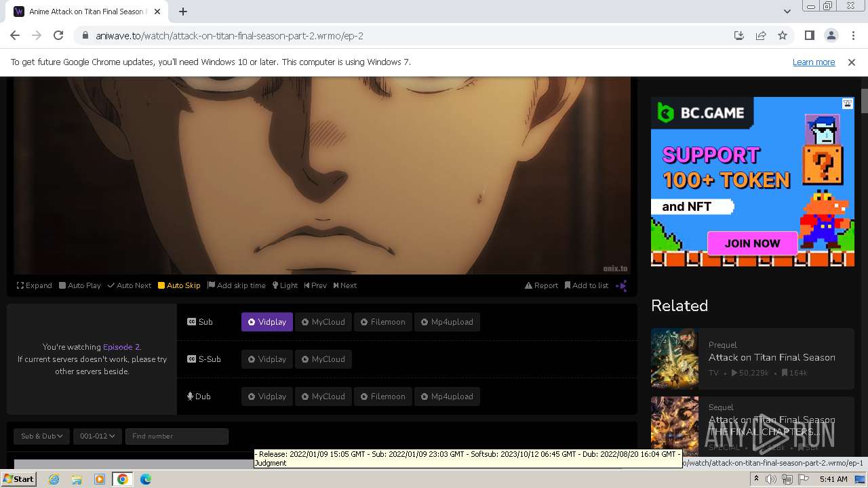
Task: Toggle the Light mode bulb
Action: point(285,285)
